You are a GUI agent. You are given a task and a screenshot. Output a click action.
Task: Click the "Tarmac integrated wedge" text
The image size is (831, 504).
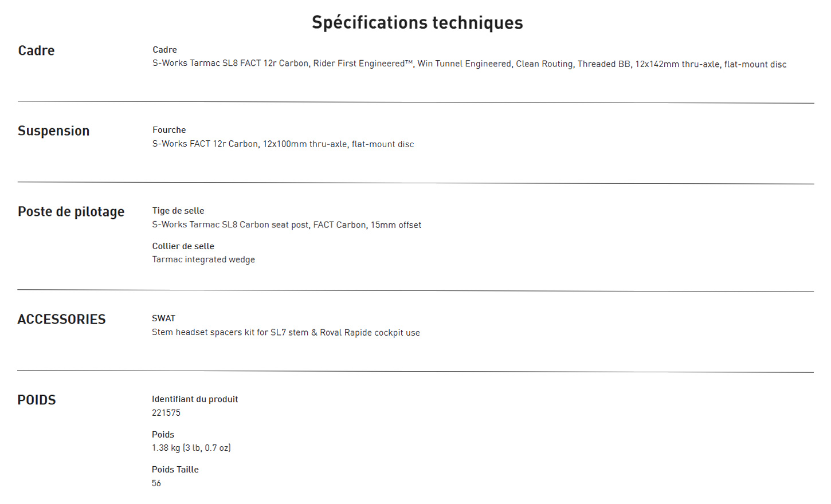[203, 259]
